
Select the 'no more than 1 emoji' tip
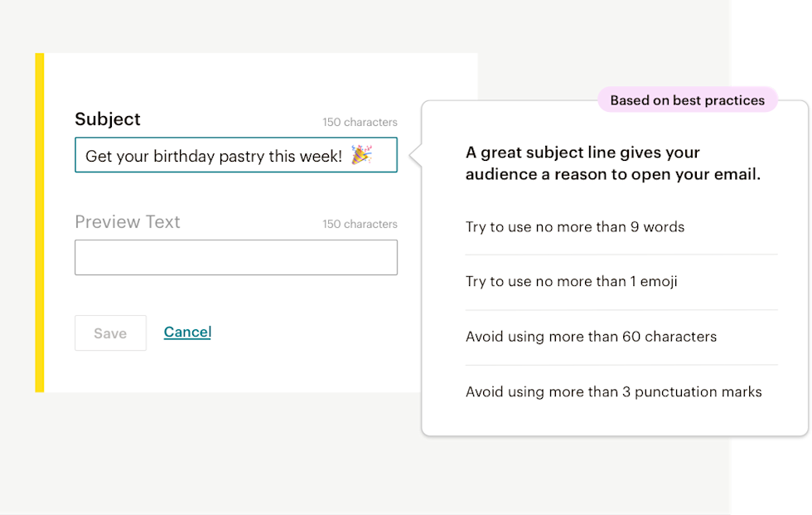[x=571, y=281]
